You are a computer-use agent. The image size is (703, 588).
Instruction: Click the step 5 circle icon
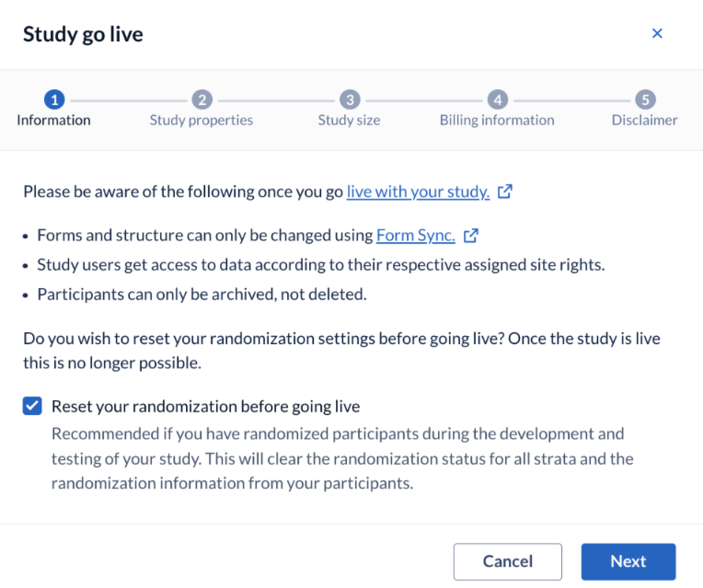click(645, 99)
